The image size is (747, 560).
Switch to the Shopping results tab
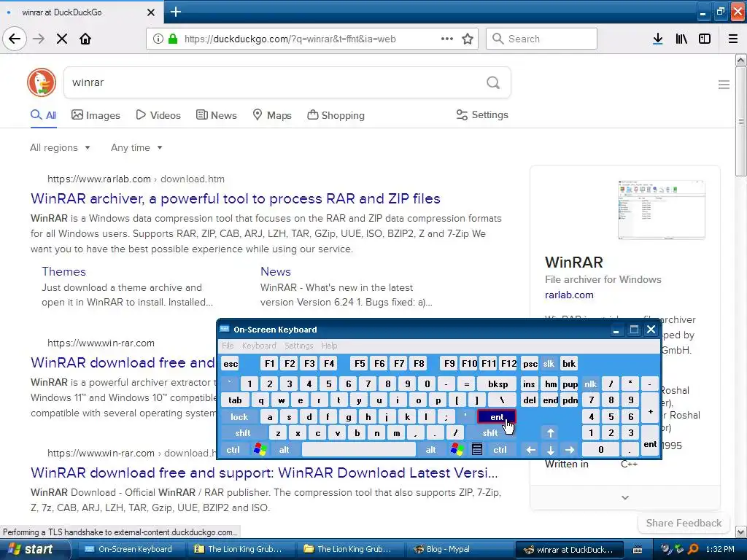click(x=336, y=115)
